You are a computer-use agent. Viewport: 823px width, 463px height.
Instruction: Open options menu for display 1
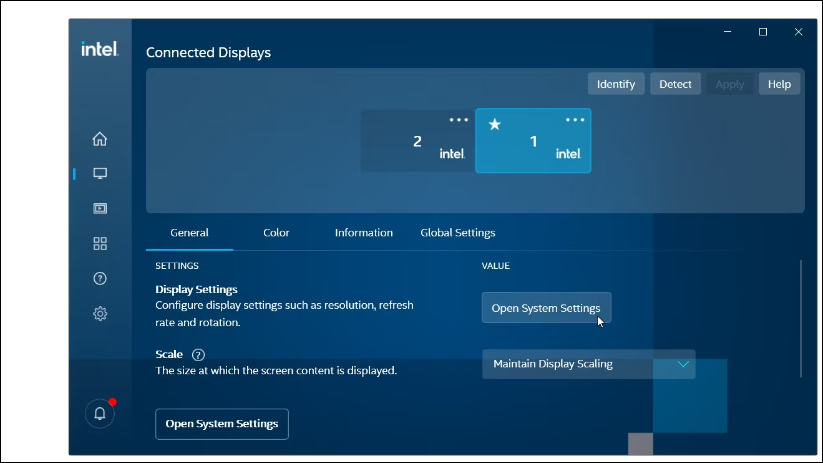coord(575,120)
